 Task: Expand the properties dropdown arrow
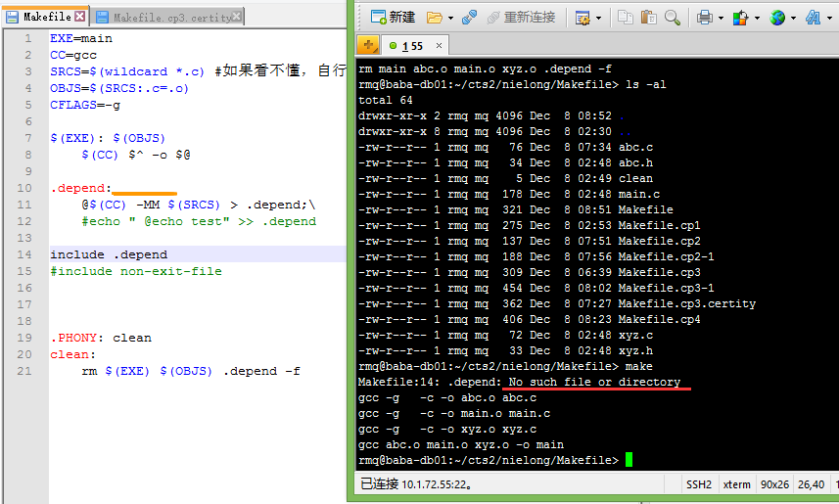tap(598, 19)
